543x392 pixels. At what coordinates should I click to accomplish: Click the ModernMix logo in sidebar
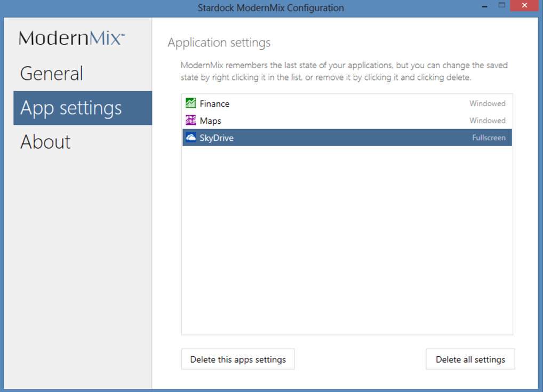pos(71,38)
